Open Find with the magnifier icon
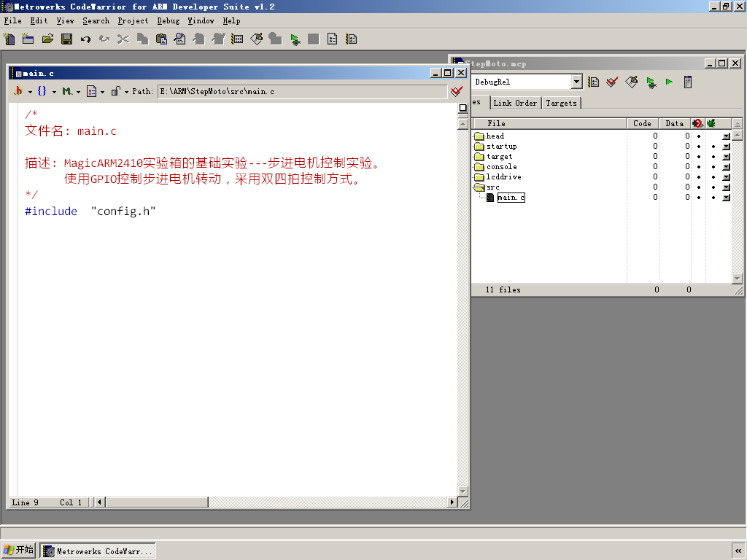Screen dimensions: 747x560 (x=180, y=39)
